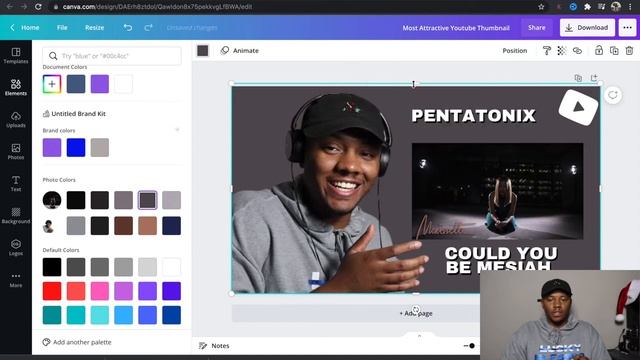Select the light gray brand color
This screenshot has width=640, height=360.
(100, 147)
